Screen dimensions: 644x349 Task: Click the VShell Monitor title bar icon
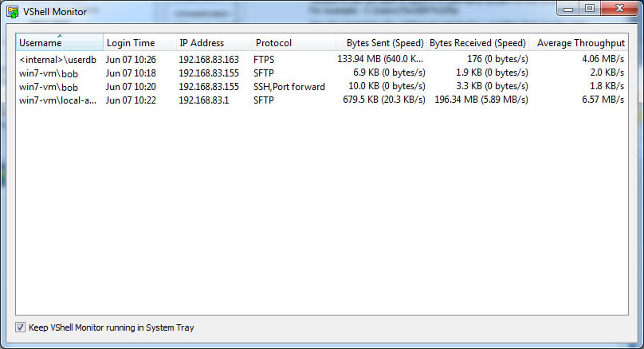[12, 10]
